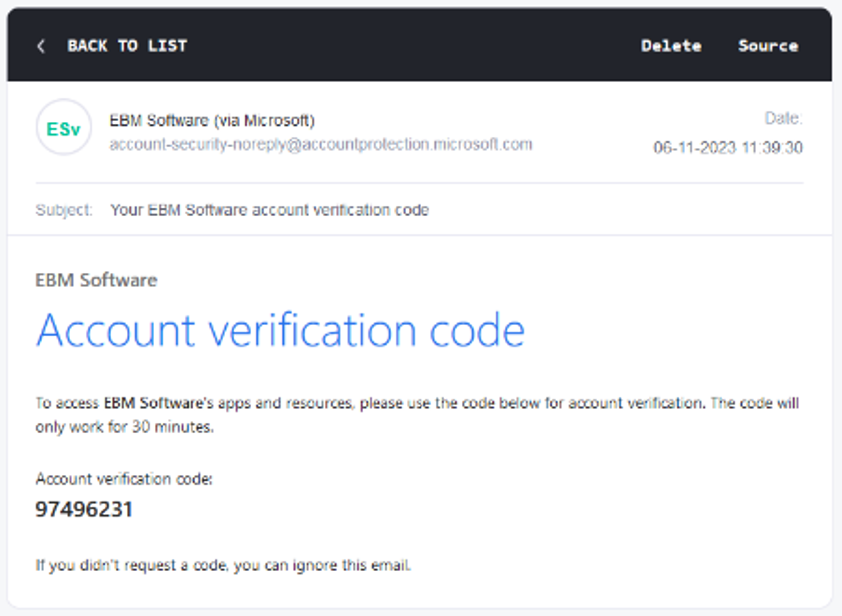The height and width of the screenshot is (616, 842).
Task: Click the Subject label
Action: click(64, 210)
